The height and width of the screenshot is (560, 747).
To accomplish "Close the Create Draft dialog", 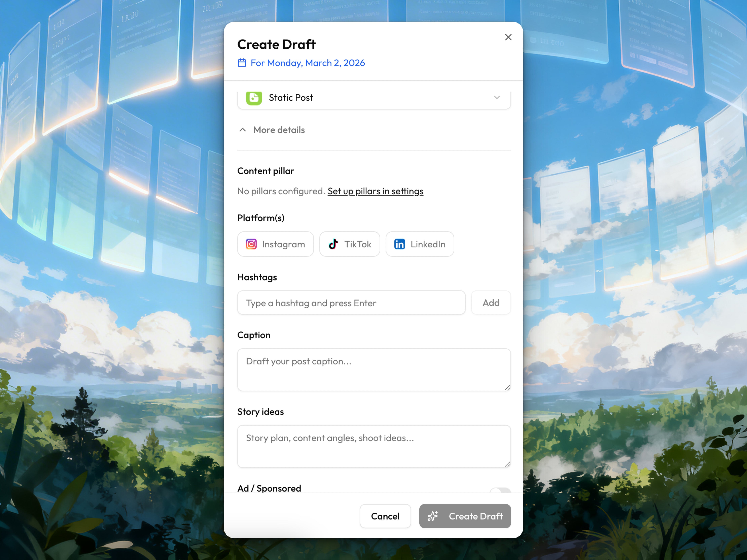I will (x=508, y=37).
